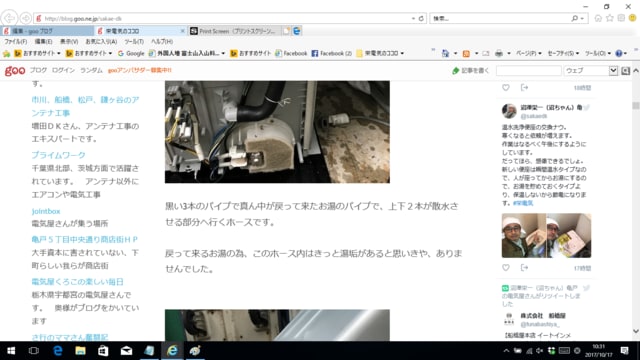Click the 記事を書く button

point(471,71)
